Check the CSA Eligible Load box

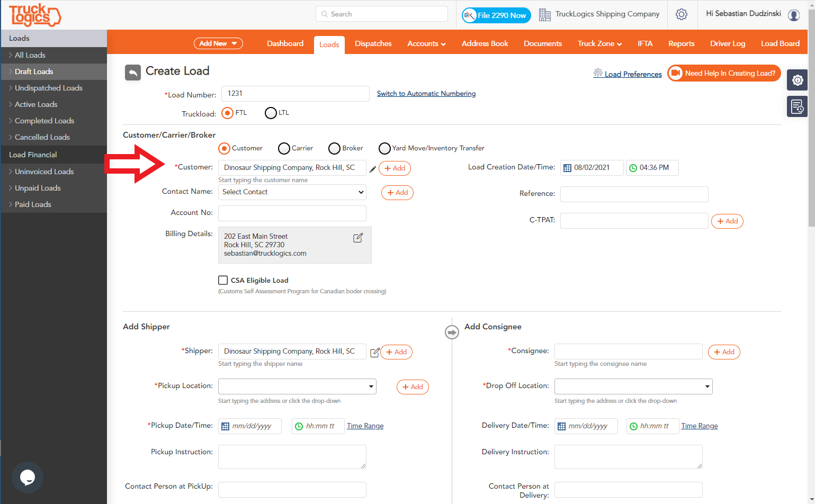(223, 280)
